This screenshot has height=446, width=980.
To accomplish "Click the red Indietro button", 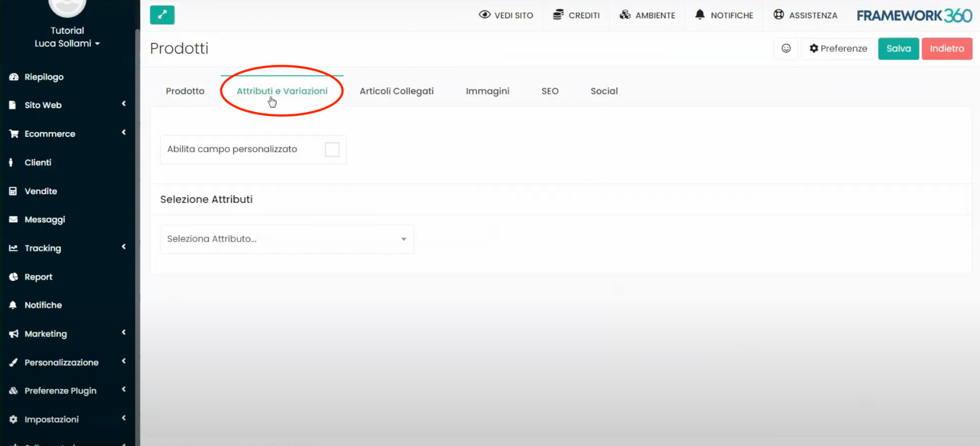I will [x=946, y=49].
